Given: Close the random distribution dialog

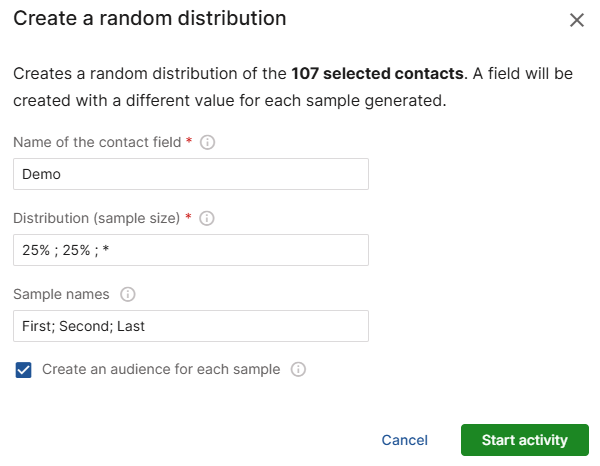Looking at the screenshot, I should click(576, 20).
